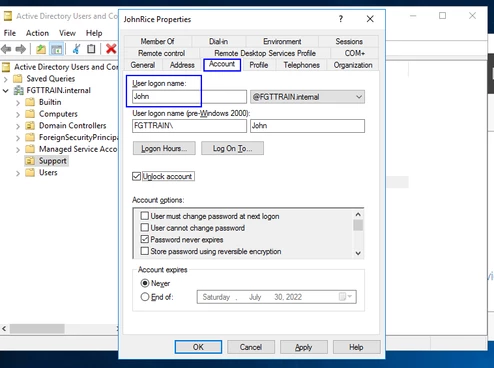
Task: Switch to the Environment tab
Action: coord(282,41)
